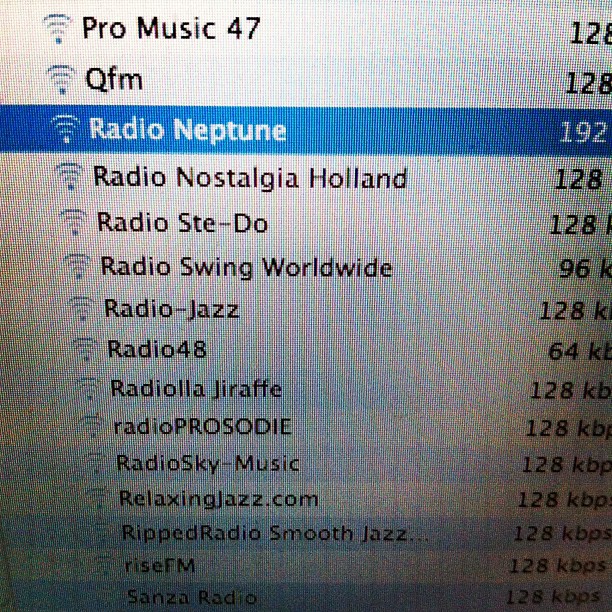Select the Radio48 station

157,349
